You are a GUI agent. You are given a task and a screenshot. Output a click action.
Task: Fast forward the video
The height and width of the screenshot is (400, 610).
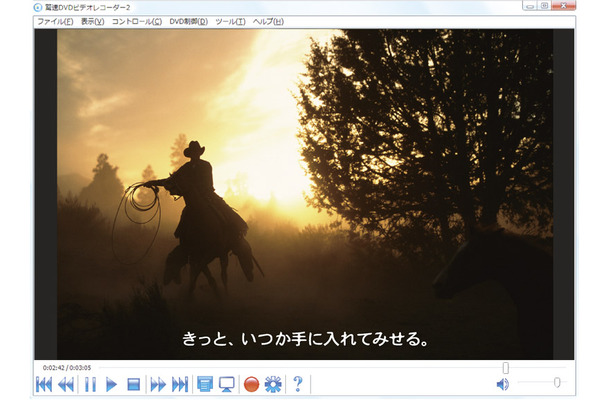(158, 384)
